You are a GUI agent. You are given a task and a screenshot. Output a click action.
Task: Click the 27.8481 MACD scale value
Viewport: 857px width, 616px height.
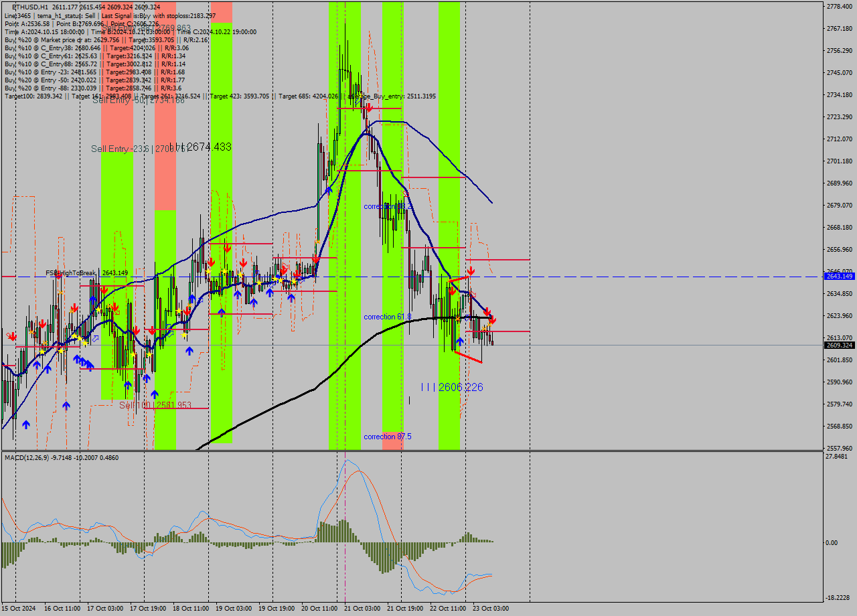[x=838, y=456]
